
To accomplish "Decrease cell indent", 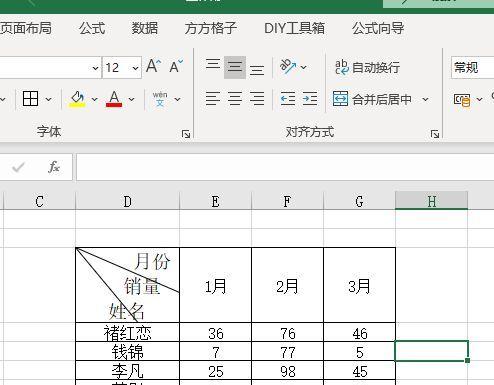I will pyautogui.click(x=288, y=99).
